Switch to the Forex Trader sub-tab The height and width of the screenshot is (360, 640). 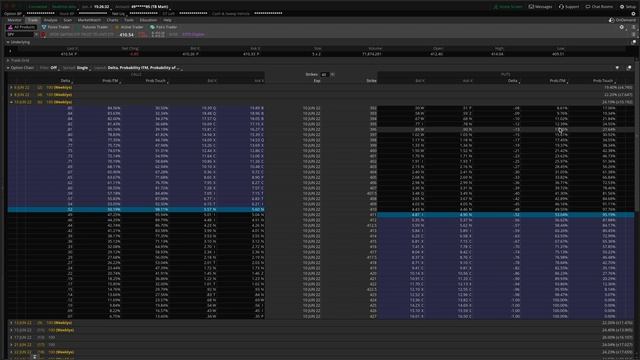[56, 27]
